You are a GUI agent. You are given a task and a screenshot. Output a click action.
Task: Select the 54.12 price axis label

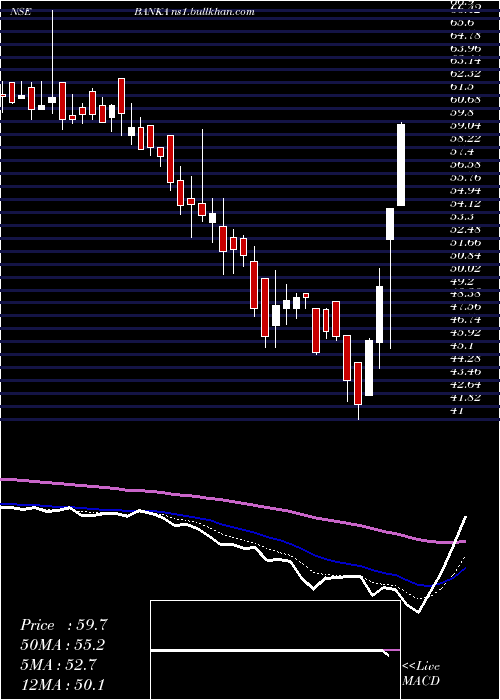467,203
